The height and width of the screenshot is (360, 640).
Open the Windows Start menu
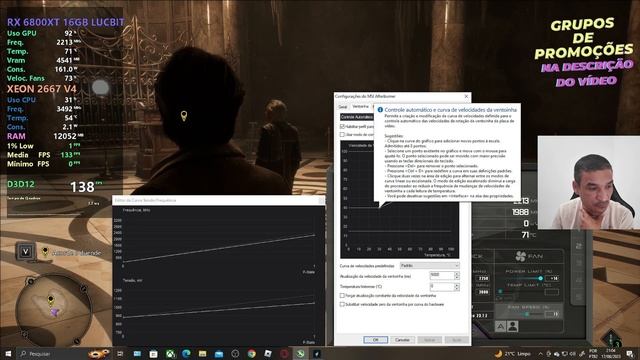pos(8,353)
